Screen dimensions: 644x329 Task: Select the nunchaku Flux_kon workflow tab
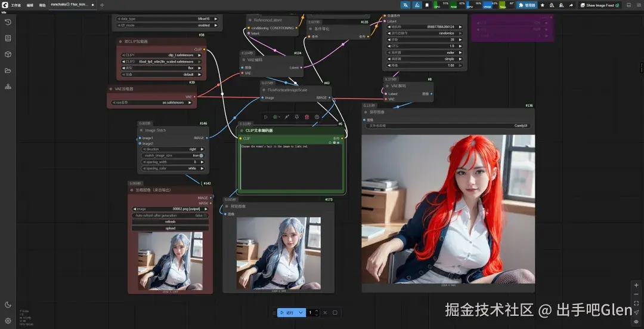(72, 5)
